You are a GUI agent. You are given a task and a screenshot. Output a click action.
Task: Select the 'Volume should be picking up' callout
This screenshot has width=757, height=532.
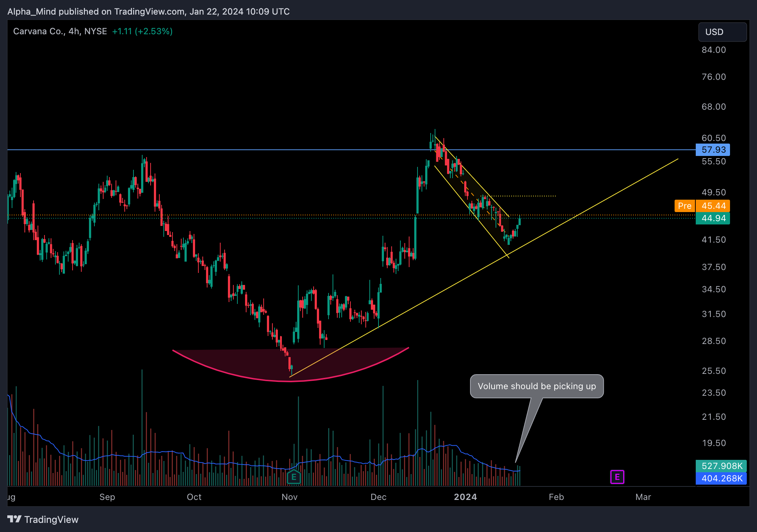(537, 386)
